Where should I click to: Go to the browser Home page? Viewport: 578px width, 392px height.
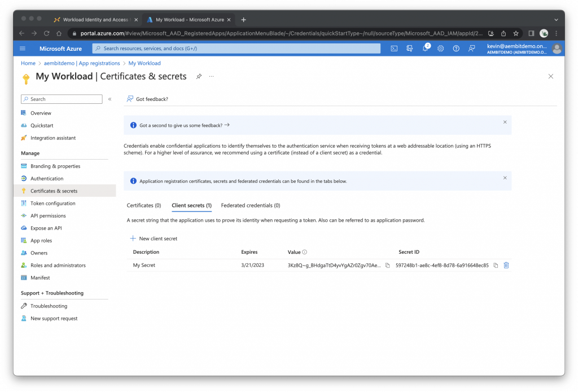[59, 33]
